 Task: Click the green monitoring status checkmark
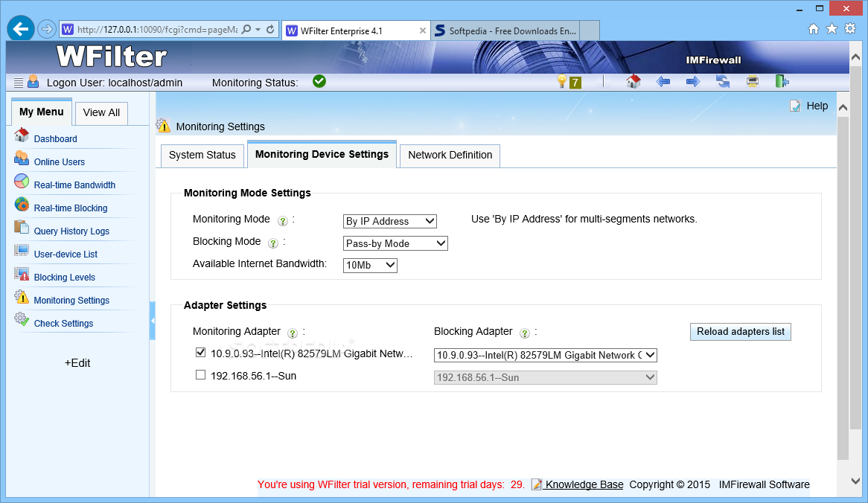point(319,81)
